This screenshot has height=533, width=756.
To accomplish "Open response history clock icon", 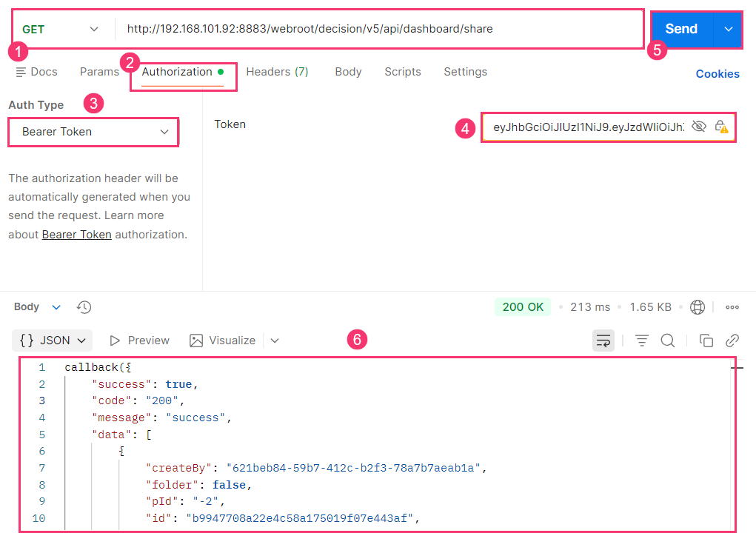I will pyautogui.click(x=84, y=307).
